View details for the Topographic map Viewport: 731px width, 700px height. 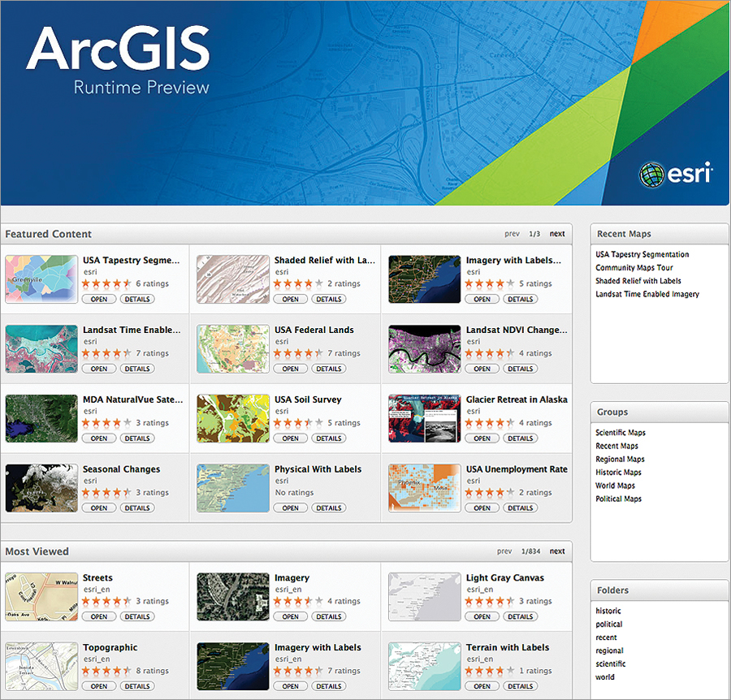point(137,686)
